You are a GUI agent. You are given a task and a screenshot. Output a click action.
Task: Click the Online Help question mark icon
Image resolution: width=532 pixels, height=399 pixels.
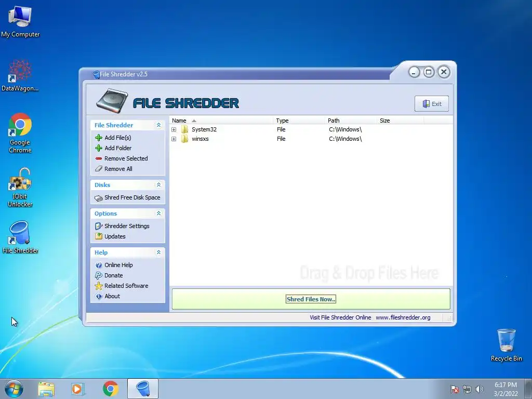99,265
